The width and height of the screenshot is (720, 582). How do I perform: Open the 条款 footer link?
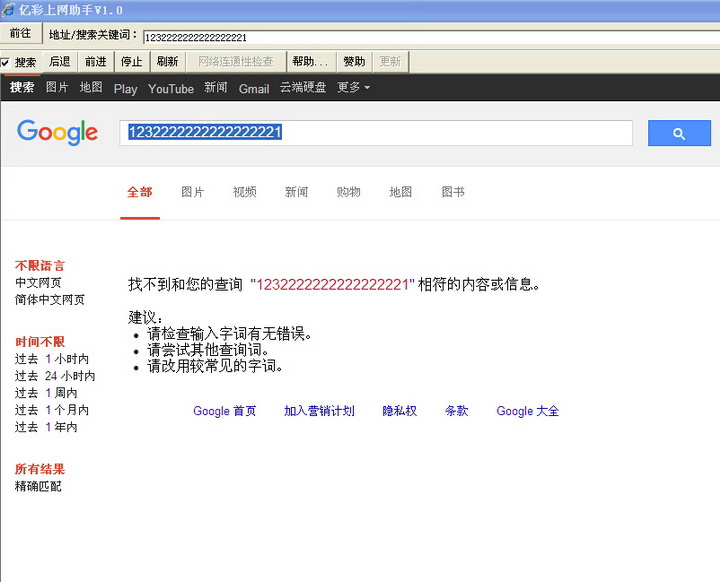(456, 411)
